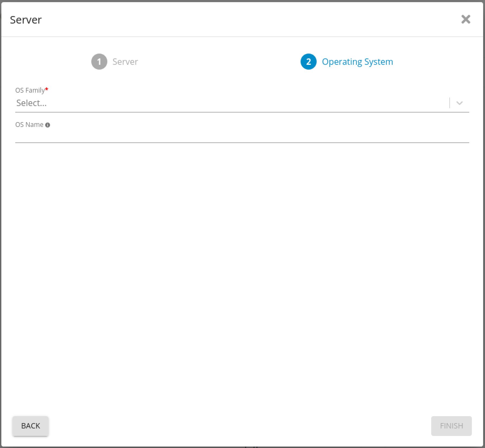Close the Server dialog with the X
The width and height of the screenshot is (485, 448).
point(466,19)
